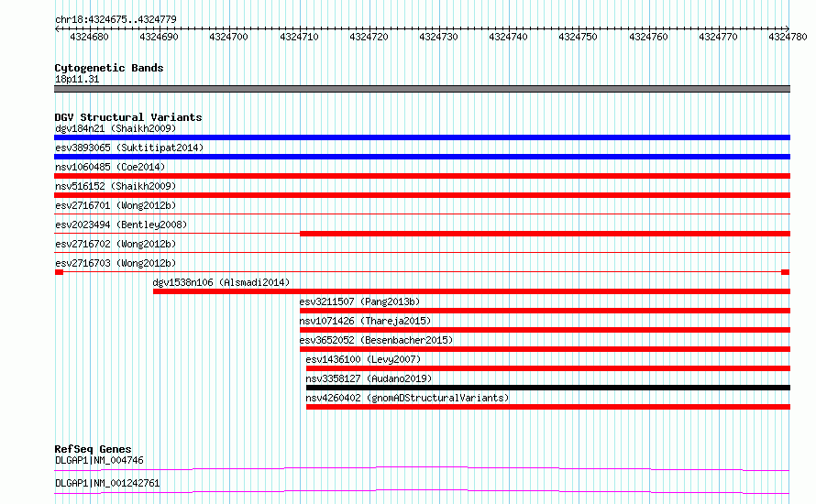Click the dgv184n21 (Shaikh2009) variant label
Image resolution: width=816 pixels, height=504 pixels.
[x=116, y=128]
